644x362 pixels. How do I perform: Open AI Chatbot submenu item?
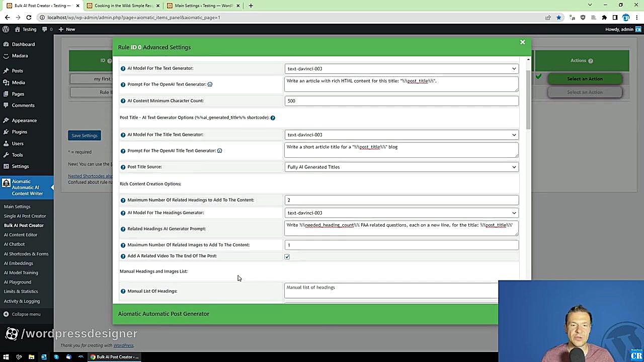[14, 244]
